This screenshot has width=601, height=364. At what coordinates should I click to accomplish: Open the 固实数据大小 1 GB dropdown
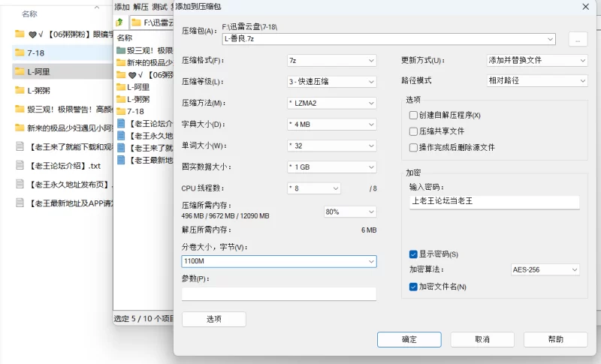332,167
